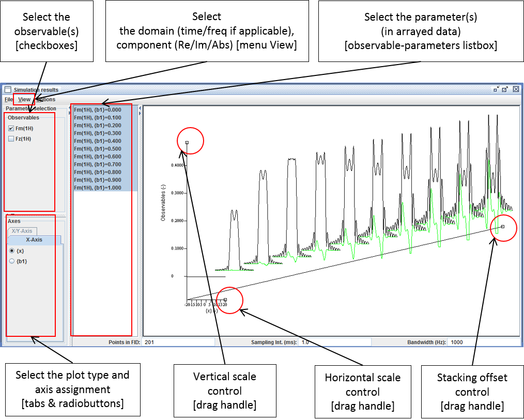Click the Bandwidth (Hz) field
Image resolution: width=524 pixels, height=420 pixels.
(x=483, y=342)
